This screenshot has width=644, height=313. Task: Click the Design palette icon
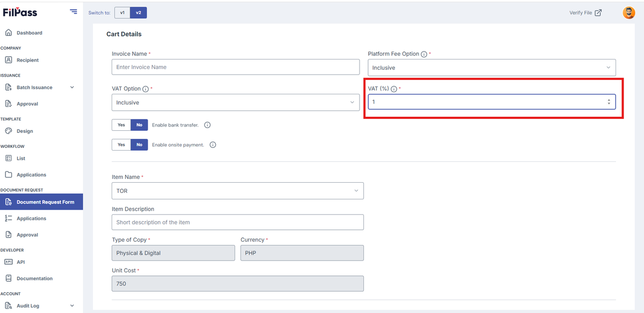[x=8, y=131]
